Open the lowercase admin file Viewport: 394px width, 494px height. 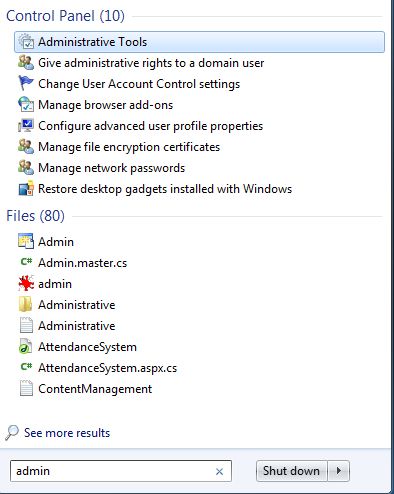coord(55,284)
